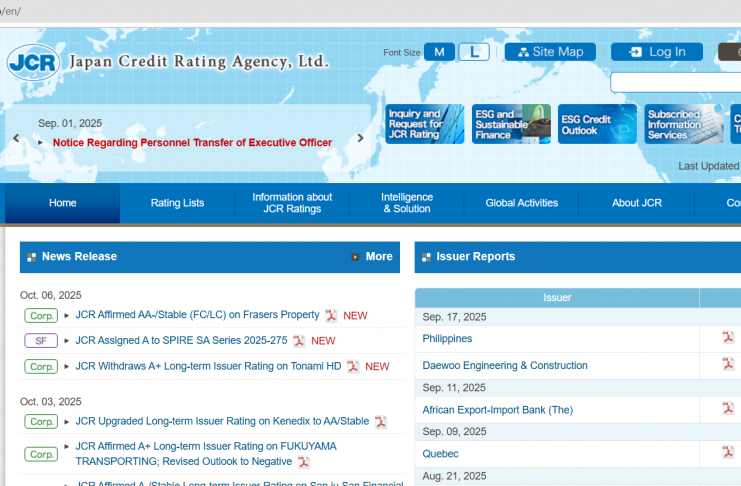The width and height of the screenshot is (741, 486).
Task: Open Intelligence & Solution menu
Action: 407,203
